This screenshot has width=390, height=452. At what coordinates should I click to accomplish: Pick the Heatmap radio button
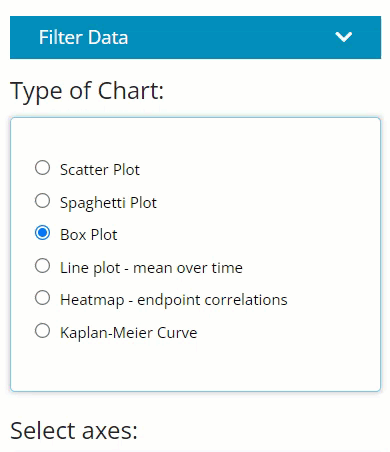[x=42, y=298]
